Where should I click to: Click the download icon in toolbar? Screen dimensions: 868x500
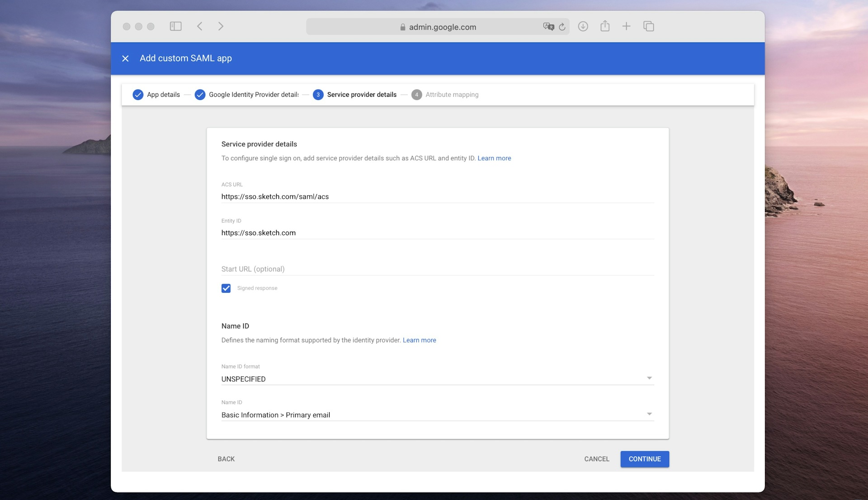point(583,26)
